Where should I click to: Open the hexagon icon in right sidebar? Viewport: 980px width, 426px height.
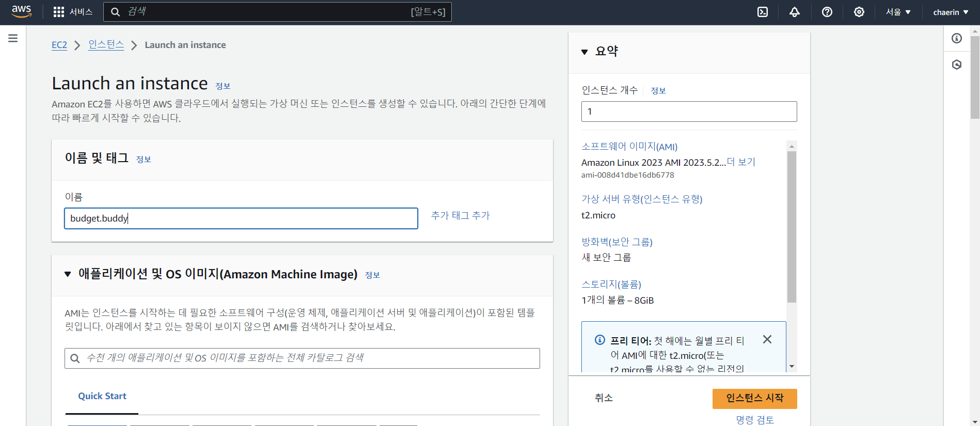[x=957, y=65]
